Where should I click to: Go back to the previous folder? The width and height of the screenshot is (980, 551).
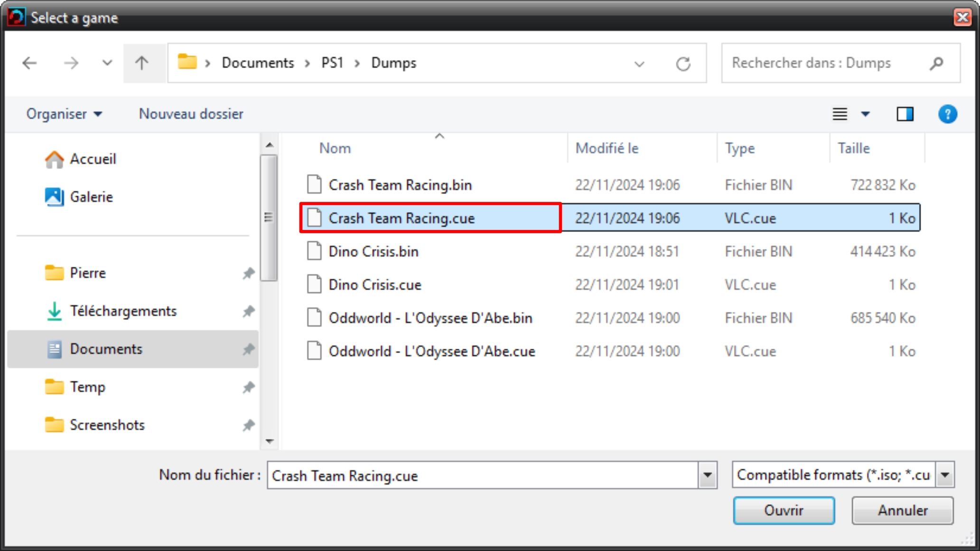click(29, 63)
